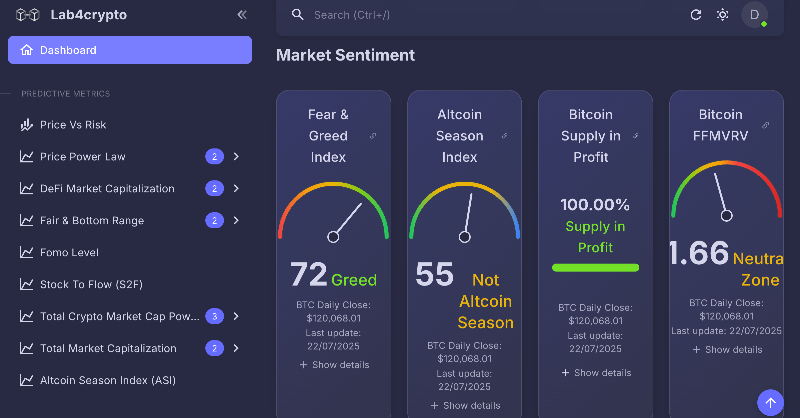The image size is (800, 418).
Task: Click the badge 2 on Price Power Law
Action: pyautogui.click(x=214, y=157)
